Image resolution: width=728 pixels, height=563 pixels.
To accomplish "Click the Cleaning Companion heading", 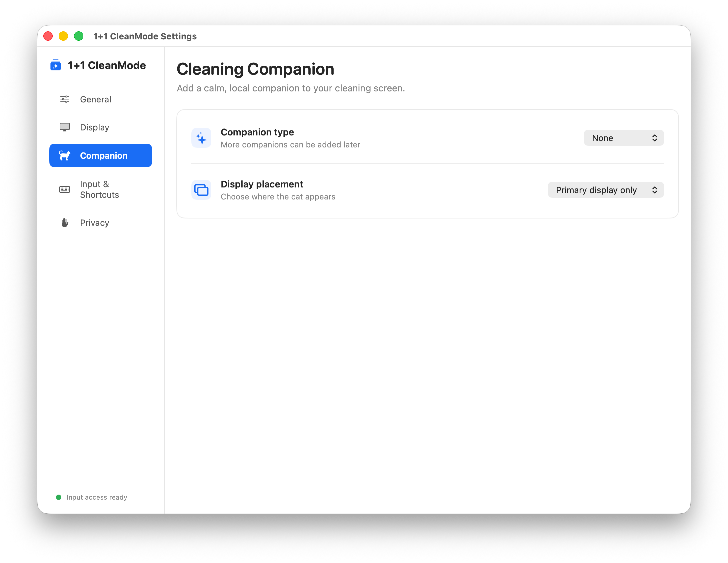I will tap(255, 69).
